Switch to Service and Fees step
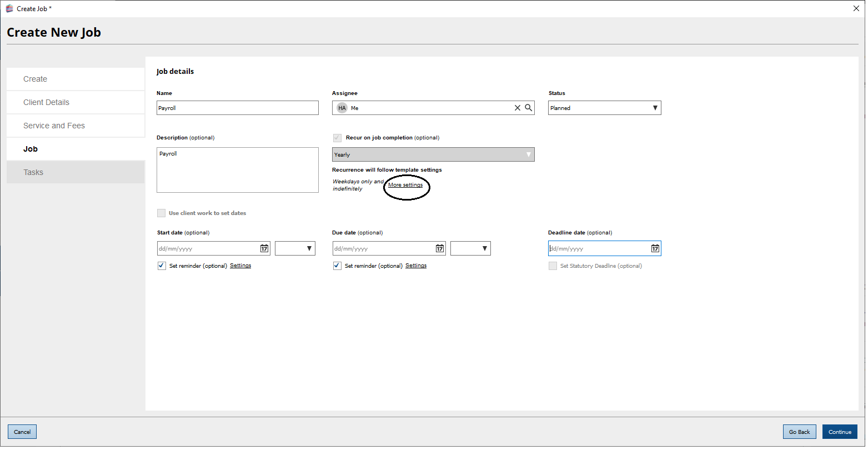868x450 pixels. tap(54, 126)
